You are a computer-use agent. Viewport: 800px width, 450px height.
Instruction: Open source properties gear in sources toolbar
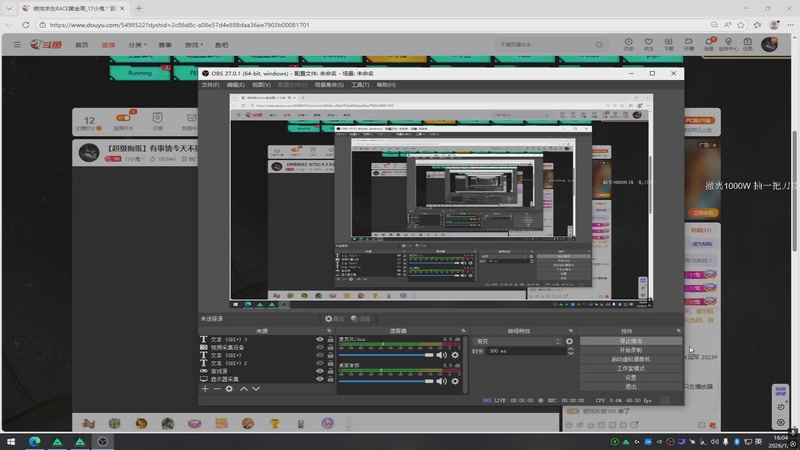point(229,389)
